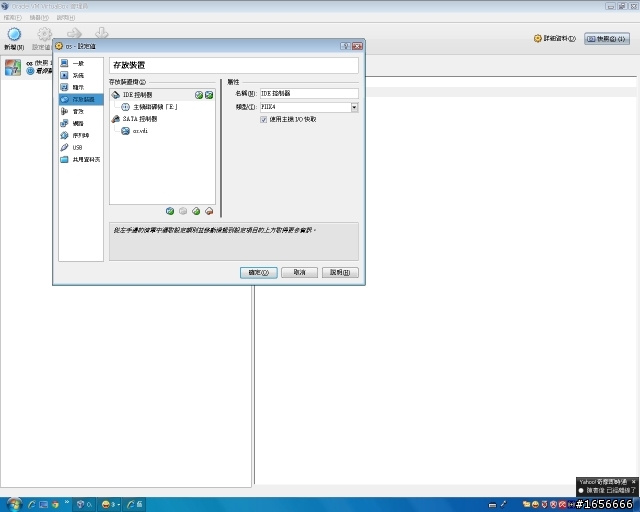The image size is (640, 512).
Task: Open USB settings page
Action: click(x=81, y=147)
